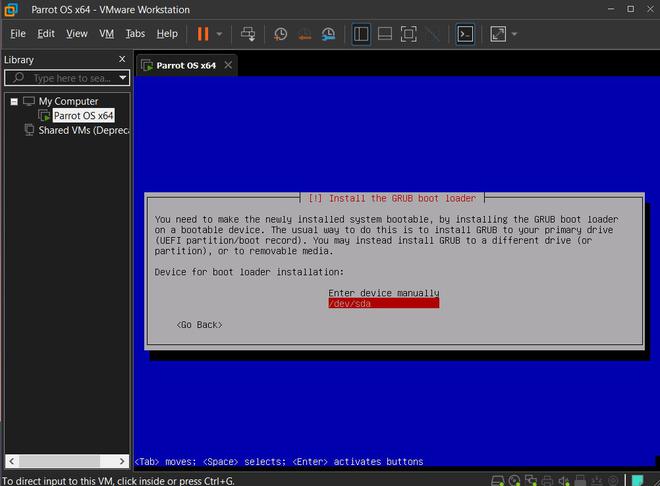
Task: Switch to the Parrot OS x64 tab
Action: coord(186,66)
